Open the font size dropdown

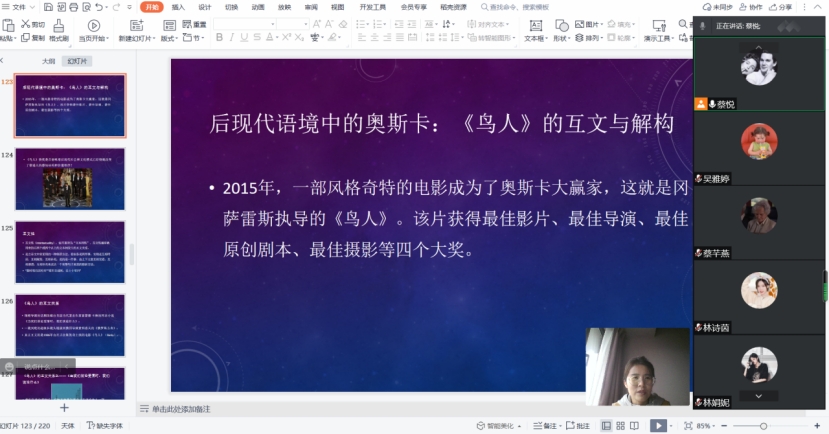click(306, 24)
